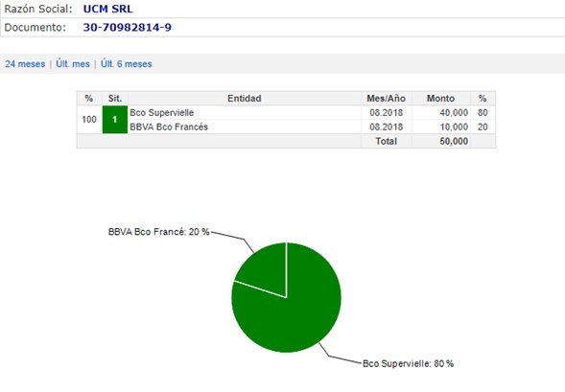Image resolution: width=565 pixels, height=392 pixels.
Task: Open the 24 meses view
Action: (25, 64)
